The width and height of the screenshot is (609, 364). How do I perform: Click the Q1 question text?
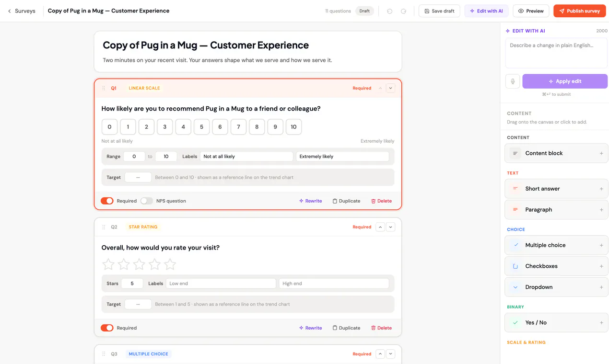(x=211, y=109)
